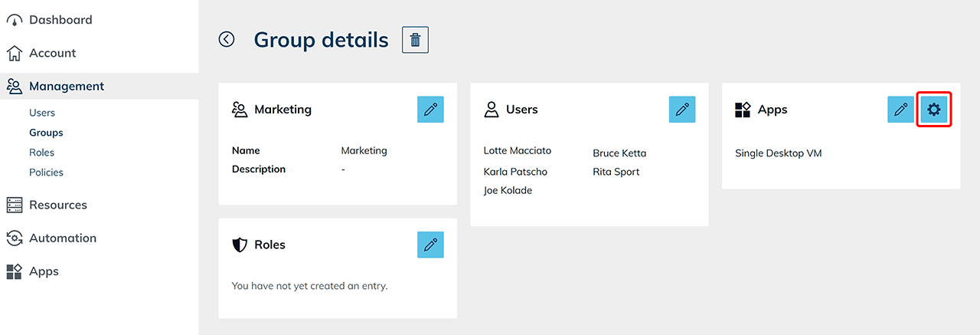Screen dimensions: 980x335
Task: Edit the Apps assignment with pencil icon
Action: click(900, 110)
